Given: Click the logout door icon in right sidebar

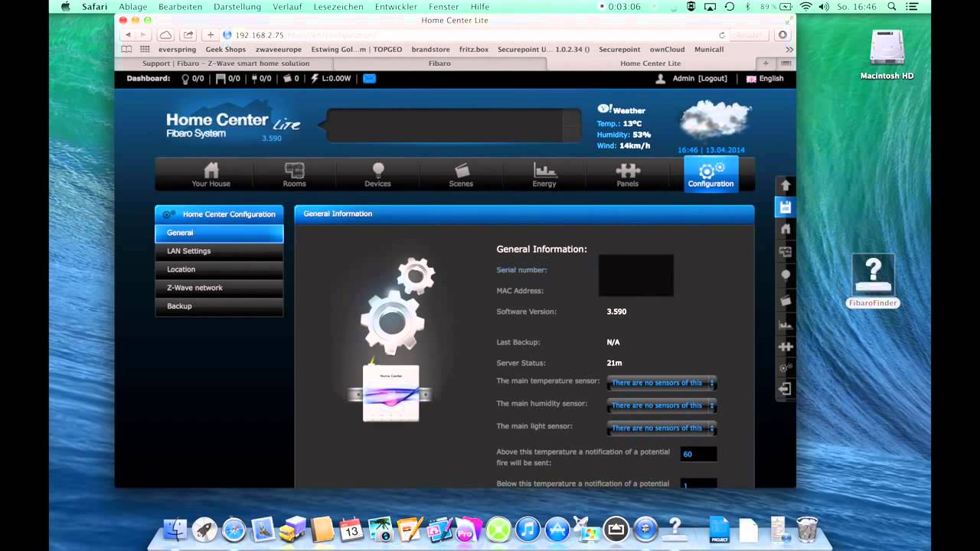Looking at the screenshot, I should click(x=785, y=389).
